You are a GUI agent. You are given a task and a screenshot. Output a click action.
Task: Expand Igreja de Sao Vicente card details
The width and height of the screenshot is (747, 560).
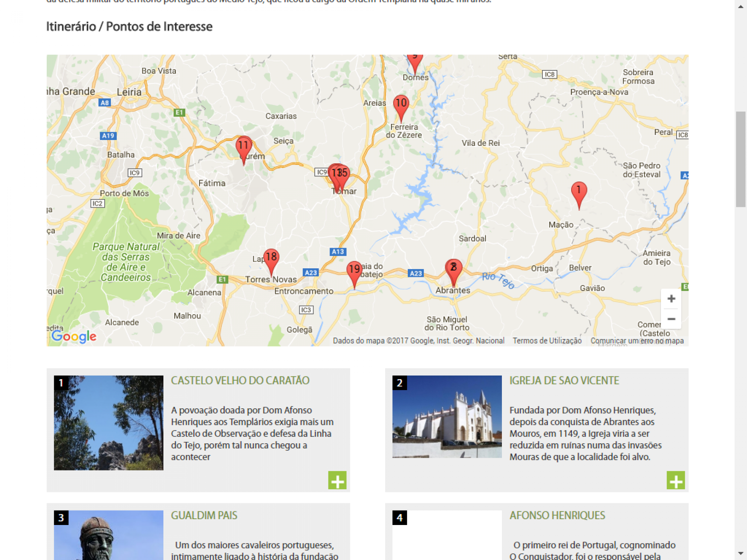675,480
